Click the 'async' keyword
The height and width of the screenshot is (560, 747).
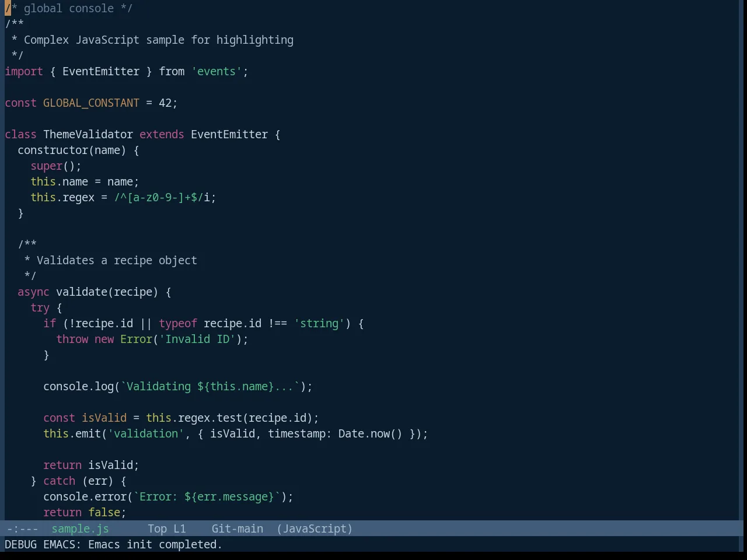(33, 292)
